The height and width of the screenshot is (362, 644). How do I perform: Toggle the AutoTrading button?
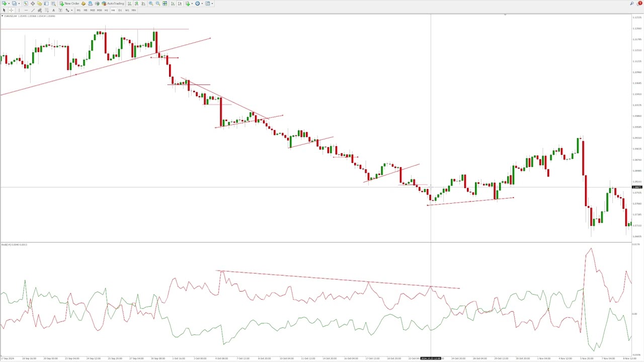tap(113, 4)
